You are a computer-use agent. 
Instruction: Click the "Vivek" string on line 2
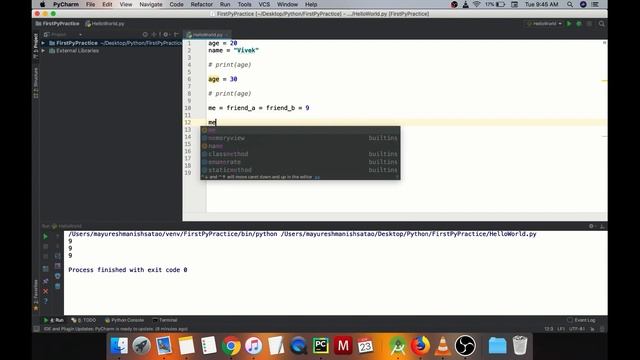click(x=246, y=50)
